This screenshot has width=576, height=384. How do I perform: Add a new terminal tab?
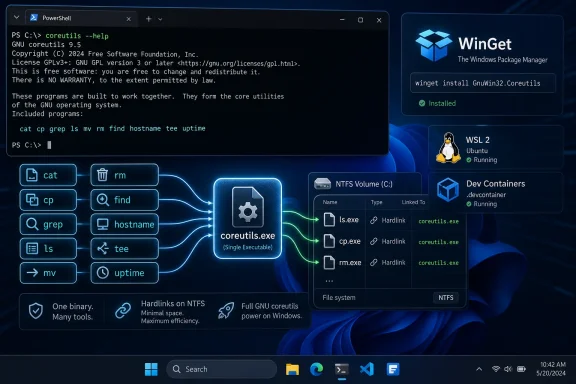click(x=148, y=19)
